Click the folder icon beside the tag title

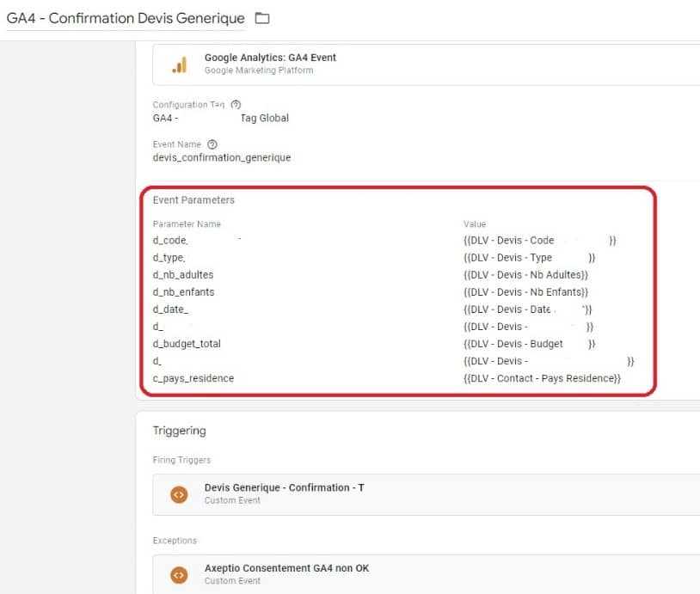261,16
